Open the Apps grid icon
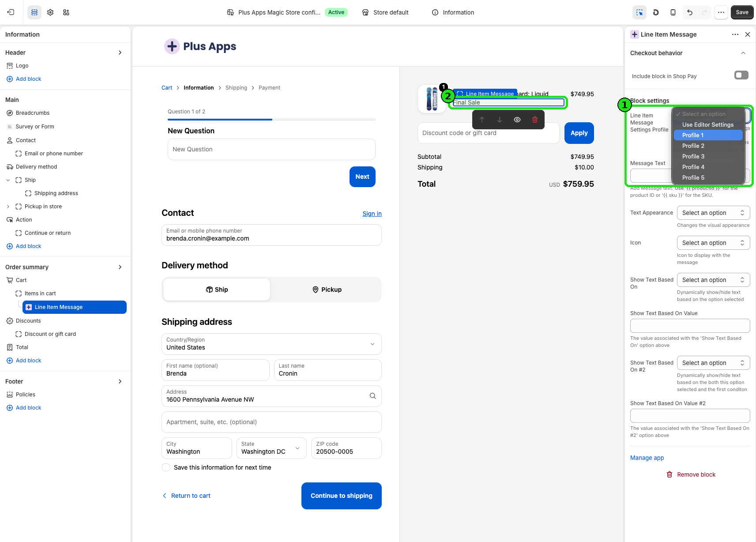This screenshot has height=542, width=756. point(66,12)
